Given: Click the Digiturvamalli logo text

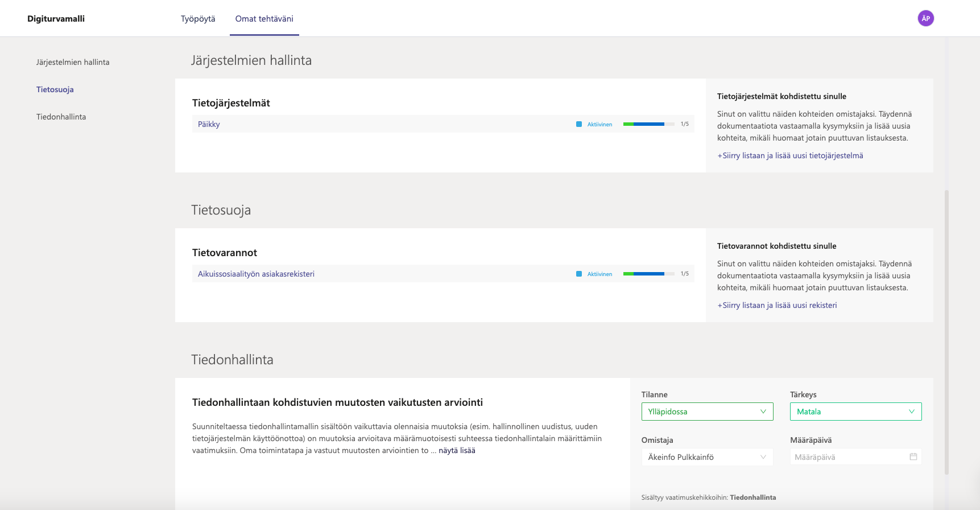Looking at the screenshot, I should click(56, 19).
